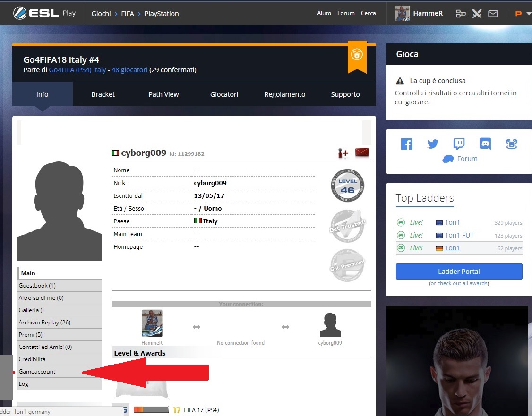Open Altro su di me (0)
The width and height of the screenshot is (532, 416).
point(60,297)
